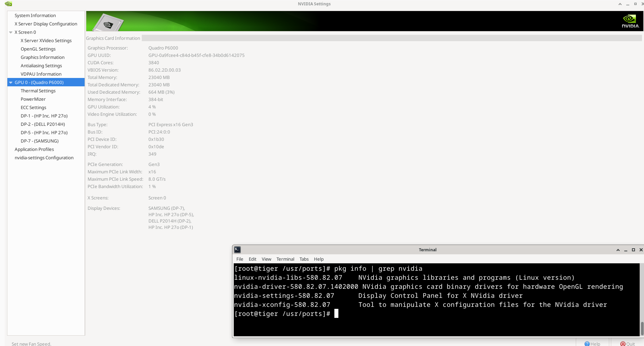Click the GPU UUID value text
The height and width of the screenshot is (346, 644).
coord(196,55)
